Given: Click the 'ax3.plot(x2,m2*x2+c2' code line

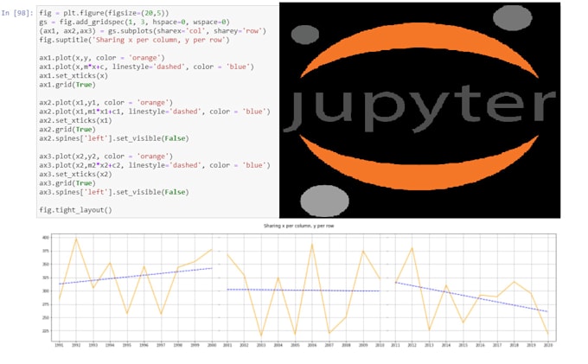Looking at the screenshot, I should 155,165.
